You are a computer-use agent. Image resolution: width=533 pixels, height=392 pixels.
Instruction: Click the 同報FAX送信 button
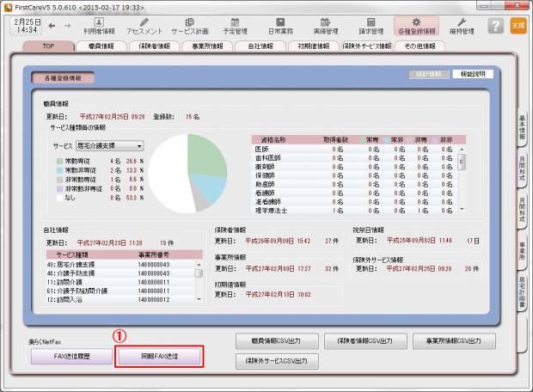[x=160, y=356]
